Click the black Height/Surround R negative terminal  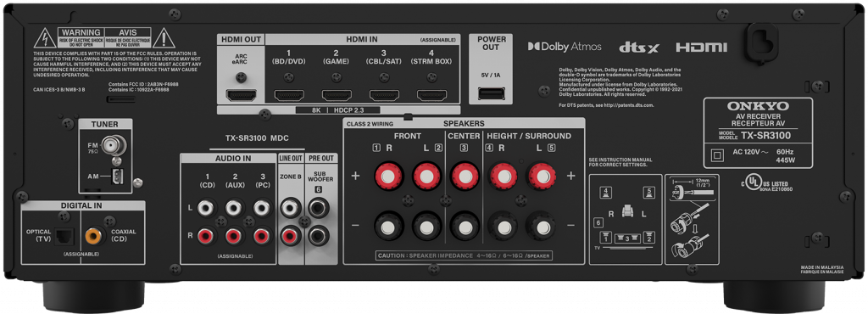[504, 227]
